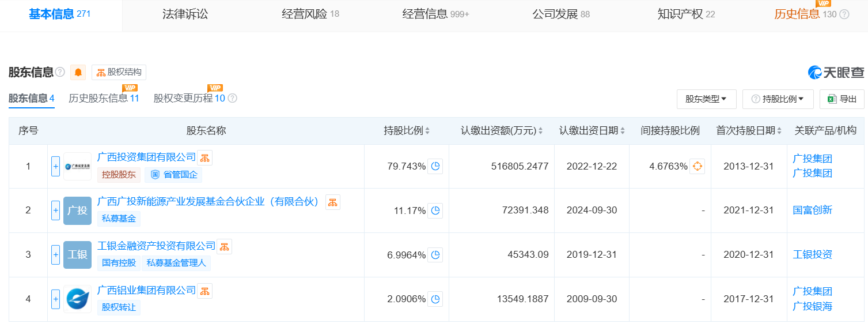The width and height of the screenshot is (868, 327).
Task: Expand row 2 广西广投新能源 plus button
Action: coord(55,211)
